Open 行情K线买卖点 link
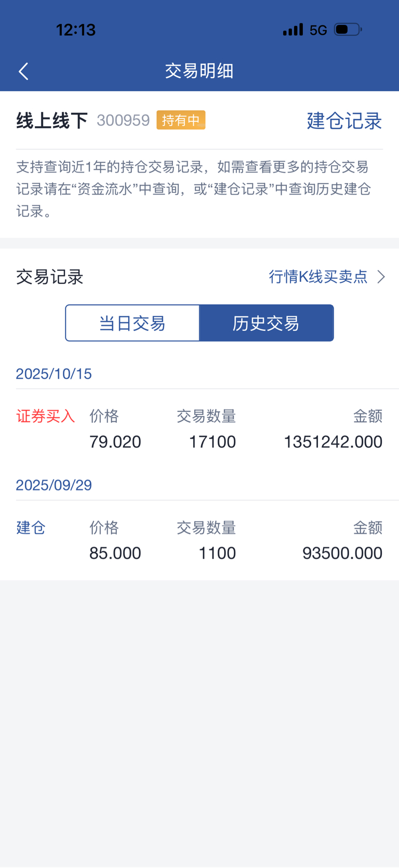Viewport: 399px width, 868px height. 318,277
